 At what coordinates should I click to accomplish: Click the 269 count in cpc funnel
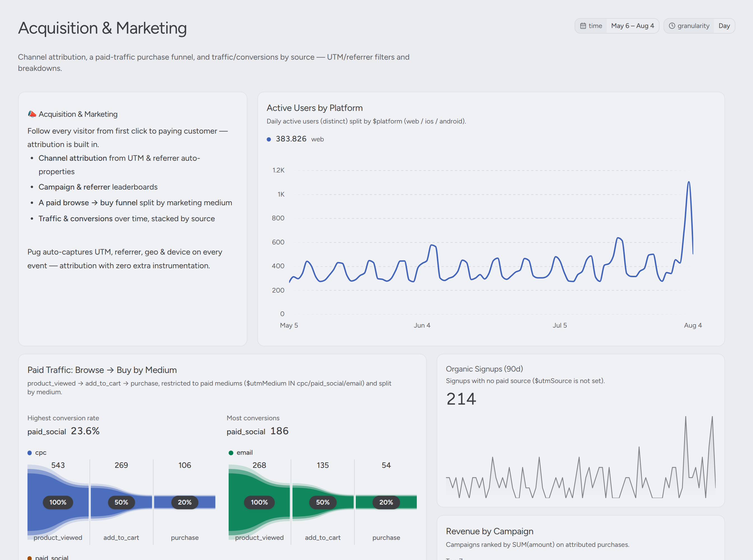coord(121,465)
